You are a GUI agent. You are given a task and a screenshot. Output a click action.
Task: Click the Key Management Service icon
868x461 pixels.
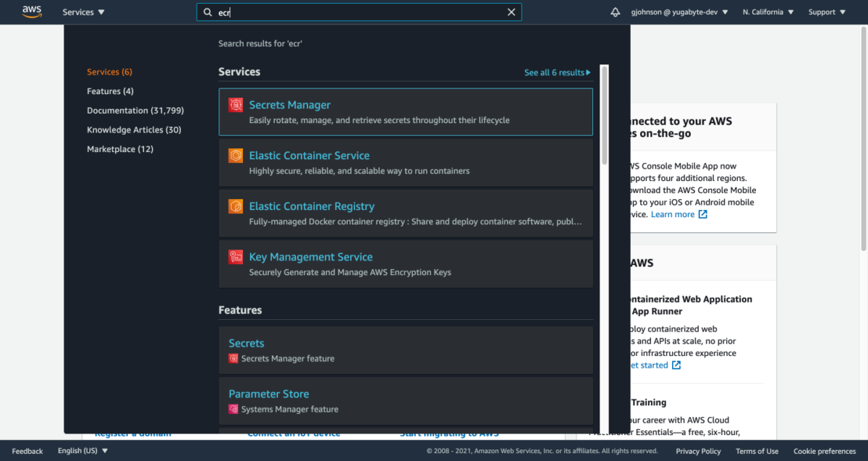(235, 257)
